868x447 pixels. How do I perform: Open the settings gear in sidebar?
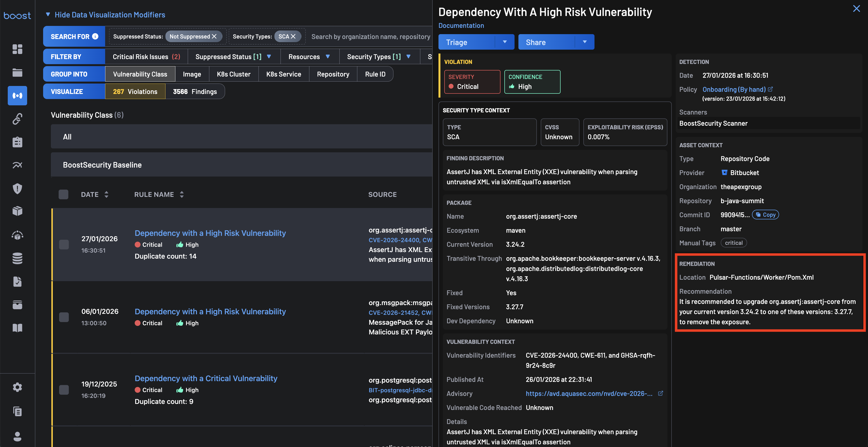17,387
